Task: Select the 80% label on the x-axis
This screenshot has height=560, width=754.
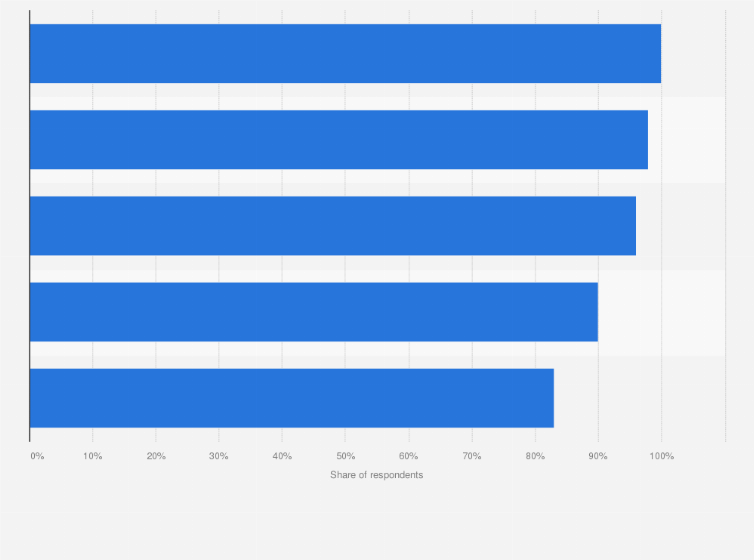Action: point(535,456)
